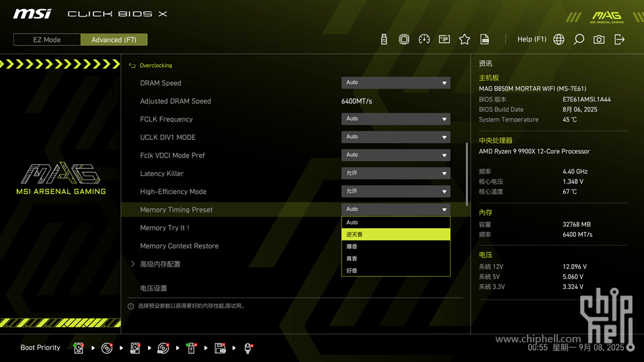Viewport: 644px width, 362px height.
Task: Switch to Advanced (F7) tab
Action: point(114,40)
